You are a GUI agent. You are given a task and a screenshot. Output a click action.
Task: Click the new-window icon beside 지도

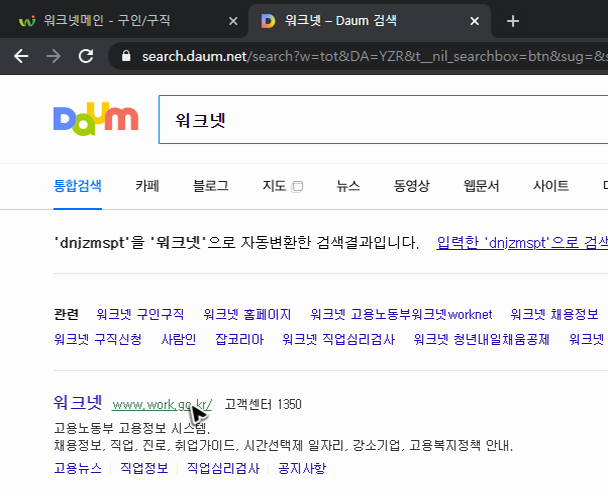(297, 187)
